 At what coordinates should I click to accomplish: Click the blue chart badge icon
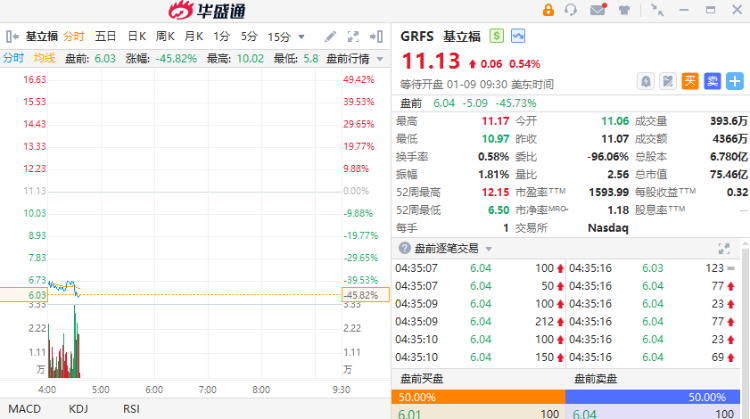click(518, 36)
